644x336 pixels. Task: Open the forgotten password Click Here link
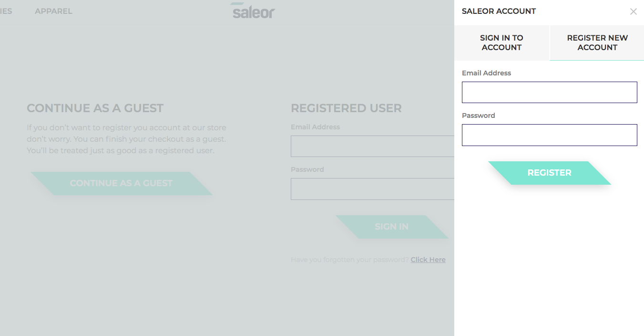428,259
